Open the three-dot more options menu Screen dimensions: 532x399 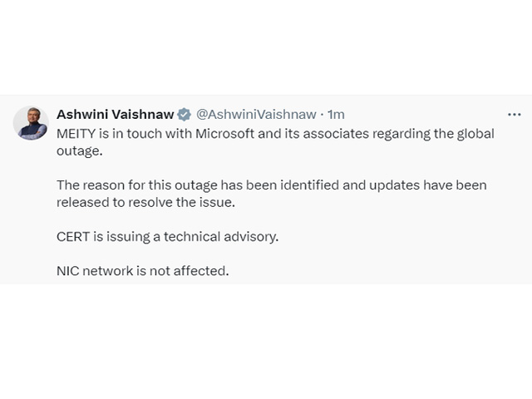click(514, 115)
